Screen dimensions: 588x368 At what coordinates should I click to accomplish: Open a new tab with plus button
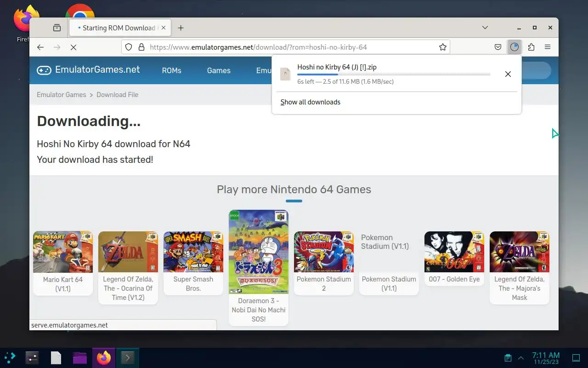[181, 28]
